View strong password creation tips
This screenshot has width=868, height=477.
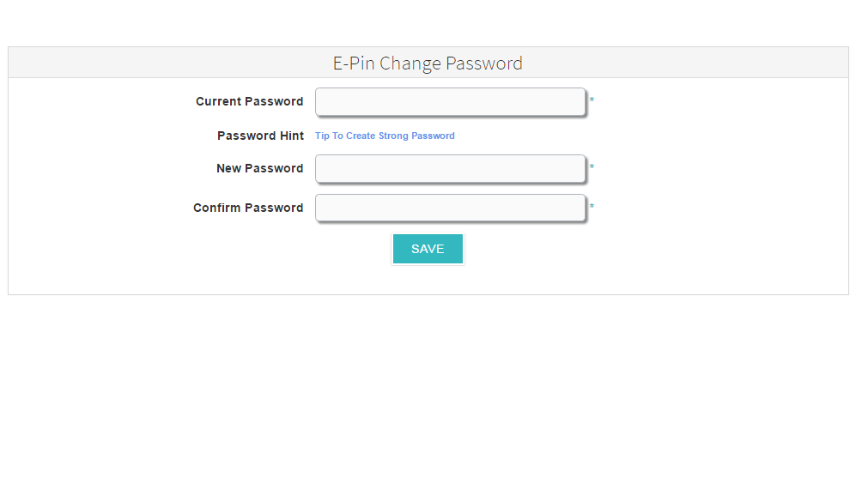click(x=385, y=136)
